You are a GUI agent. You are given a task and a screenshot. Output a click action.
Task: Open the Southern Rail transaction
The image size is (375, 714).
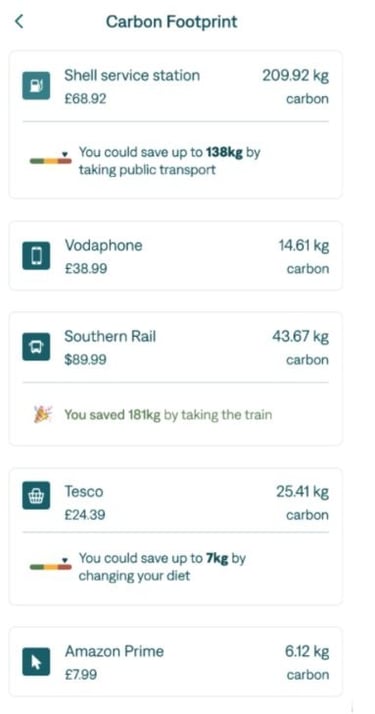175,347
